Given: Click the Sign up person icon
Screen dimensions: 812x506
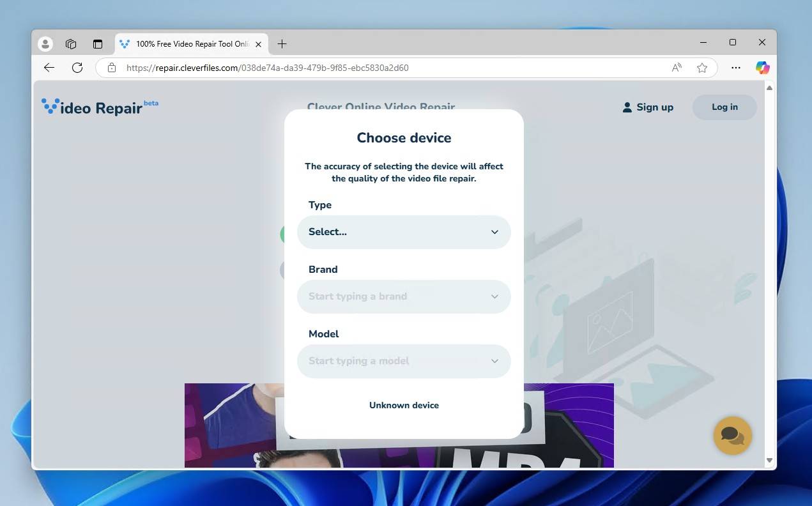Looking at the screenshot, I should tap(627, 107).
